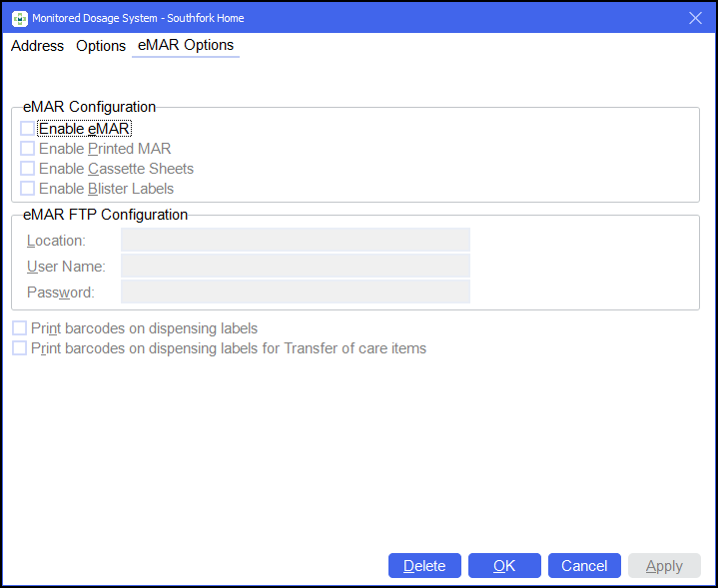
Task: Toggle Print barcodes on dispensing labels
Action: click(20, 328)
